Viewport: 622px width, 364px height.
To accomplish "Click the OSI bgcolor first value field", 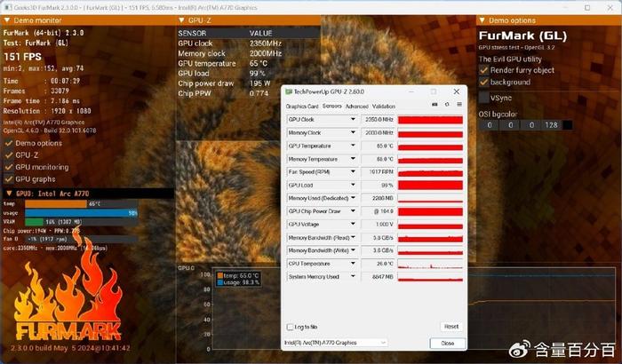I will pos(490,125).
